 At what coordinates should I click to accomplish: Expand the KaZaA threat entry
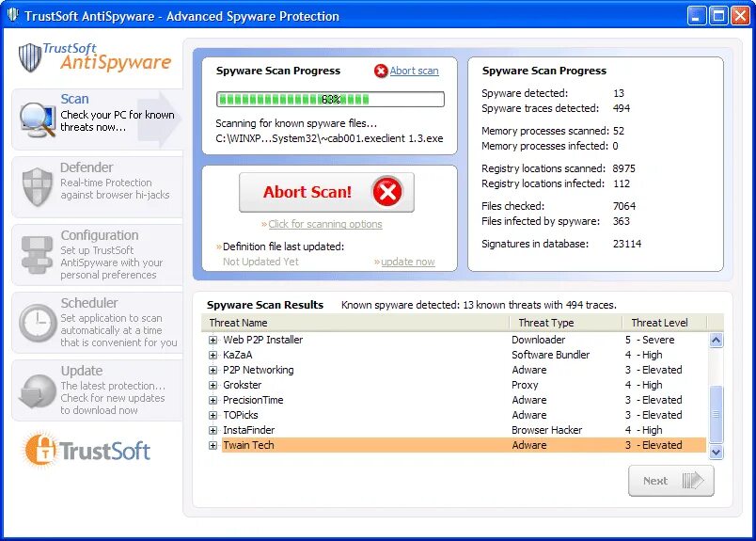click(x=213, y=355)
